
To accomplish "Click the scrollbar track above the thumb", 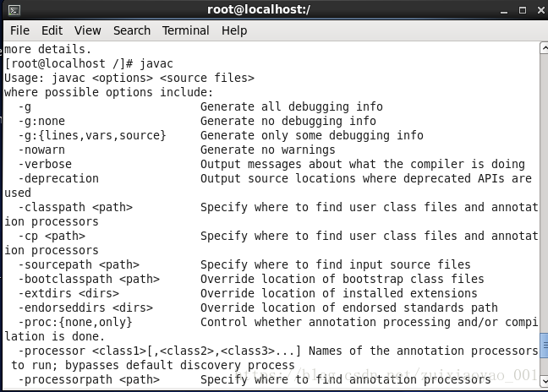I will tap(544, 192).
